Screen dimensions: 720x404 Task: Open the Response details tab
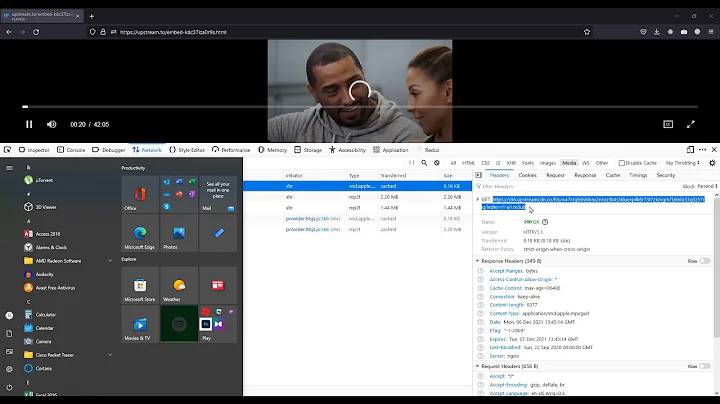pyautogui.click(x=585, y=175)
